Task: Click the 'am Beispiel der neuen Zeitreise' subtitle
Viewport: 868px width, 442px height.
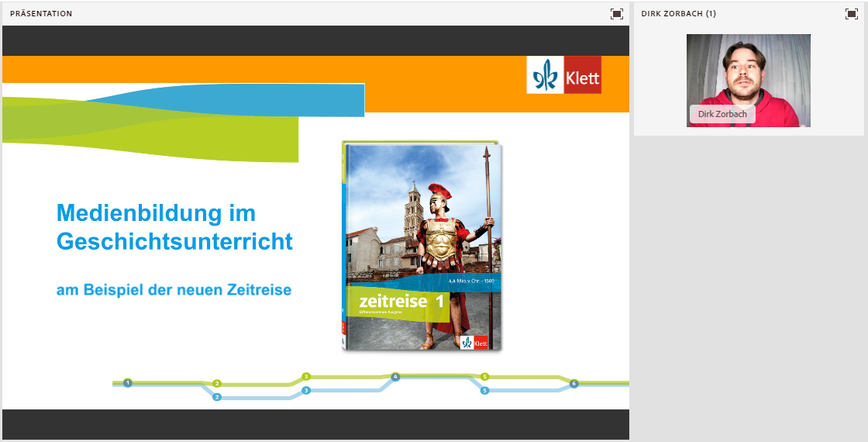Action: coord(174,290)
